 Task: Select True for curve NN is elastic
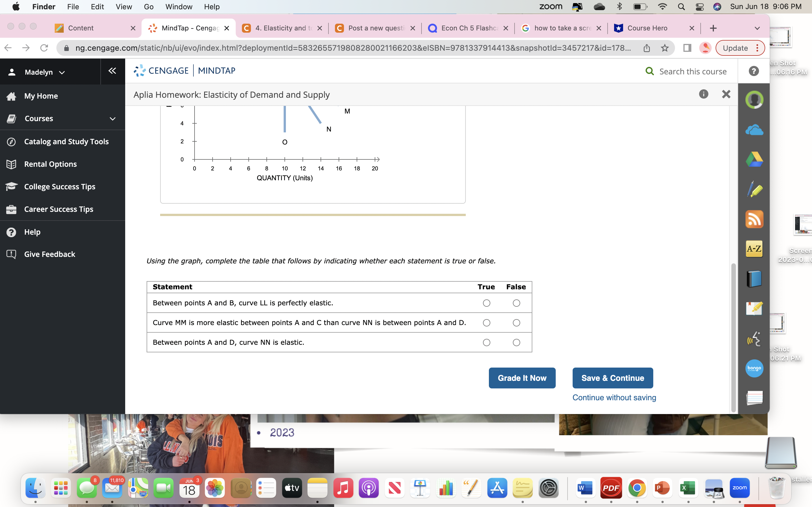(x=486, y=342)
